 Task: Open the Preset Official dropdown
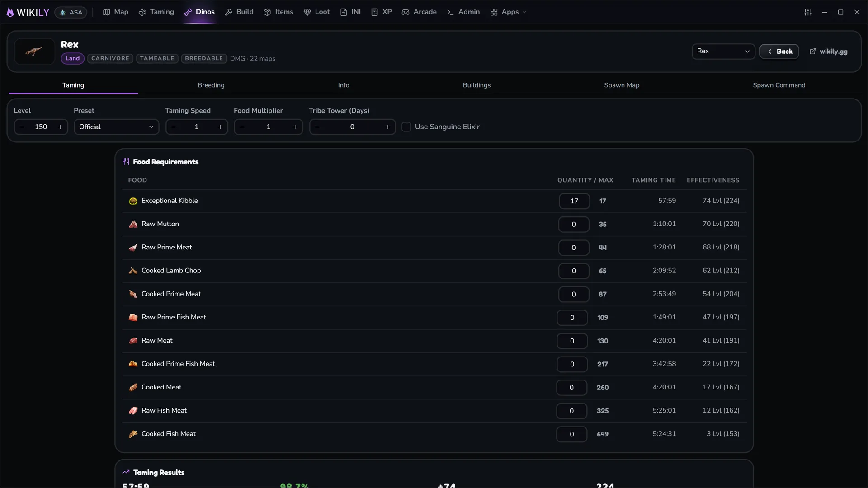tap(117, 127)
